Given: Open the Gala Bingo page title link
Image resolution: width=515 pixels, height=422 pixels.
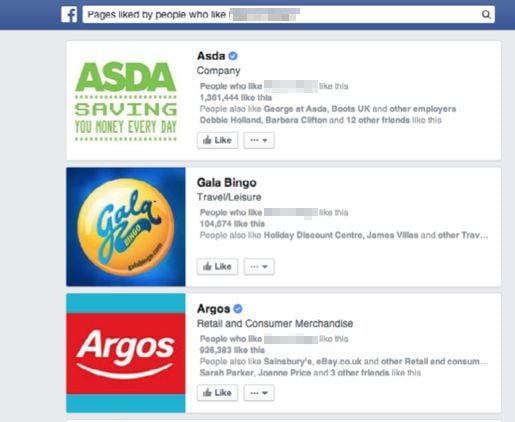Looking at the screenshot, I should (x=227, y=183).
